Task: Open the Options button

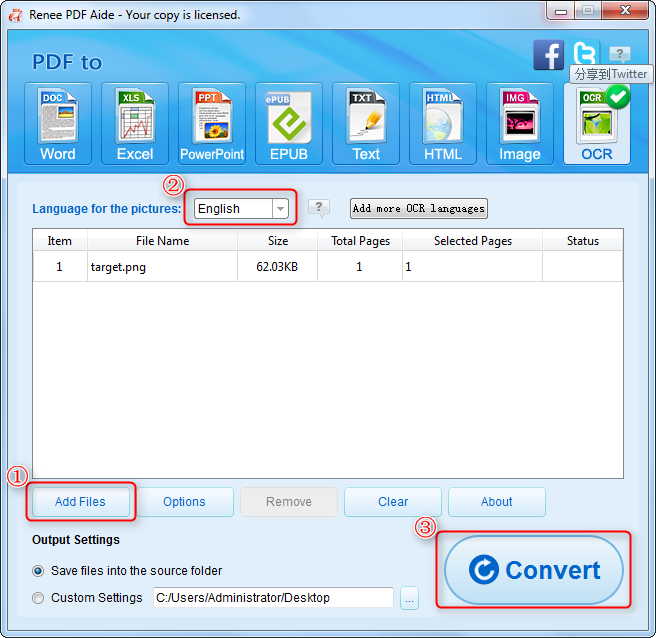Action: coord(184,502)
